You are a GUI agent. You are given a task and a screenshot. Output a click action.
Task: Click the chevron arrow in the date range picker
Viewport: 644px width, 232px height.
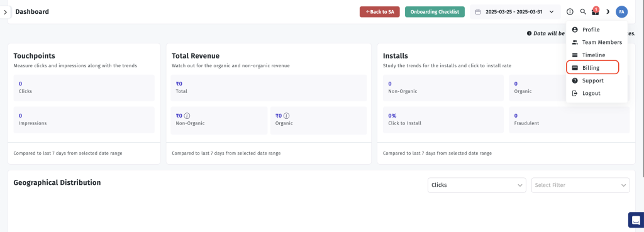coord(552,12)
